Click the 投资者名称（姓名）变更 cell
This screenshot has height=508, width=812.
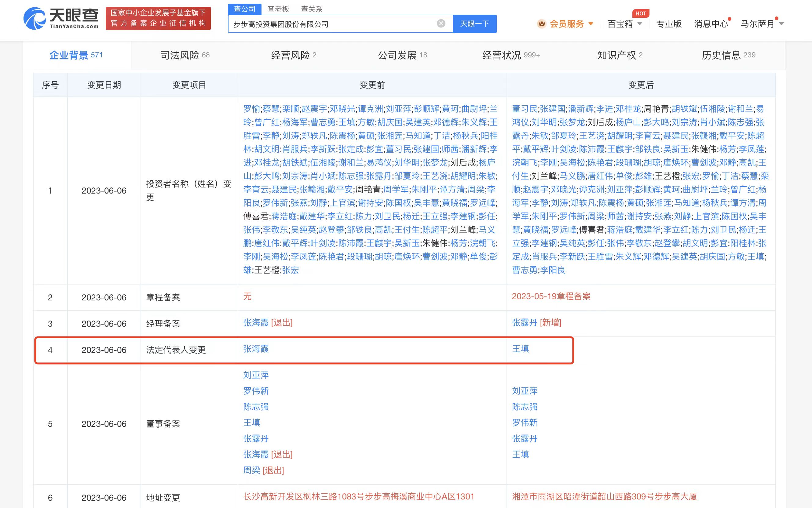click(189, 191)
